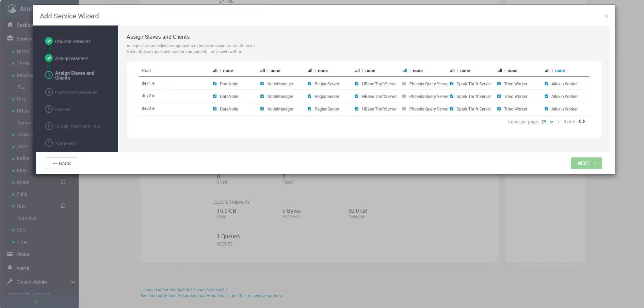Go to the Choose Services wizard step
Image resolution: width=644 pixels, height=308 pixels.
click(73, 41)
